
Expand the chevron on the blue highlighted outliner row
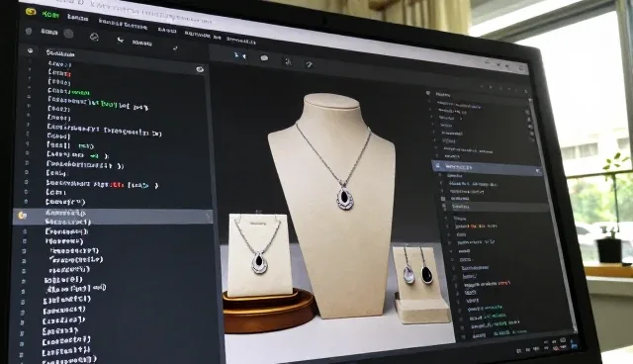537,171
